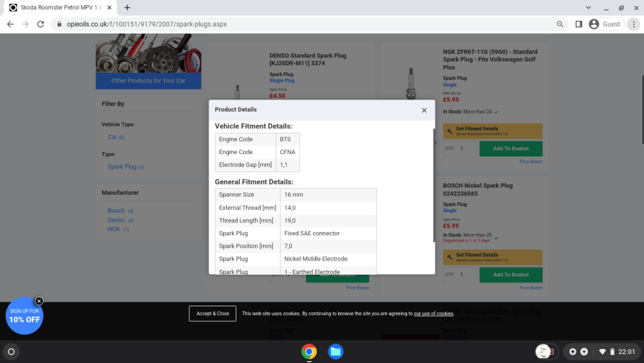Go forward in browser history
Screen dimensions: 644x363
(x=26, y=25)
